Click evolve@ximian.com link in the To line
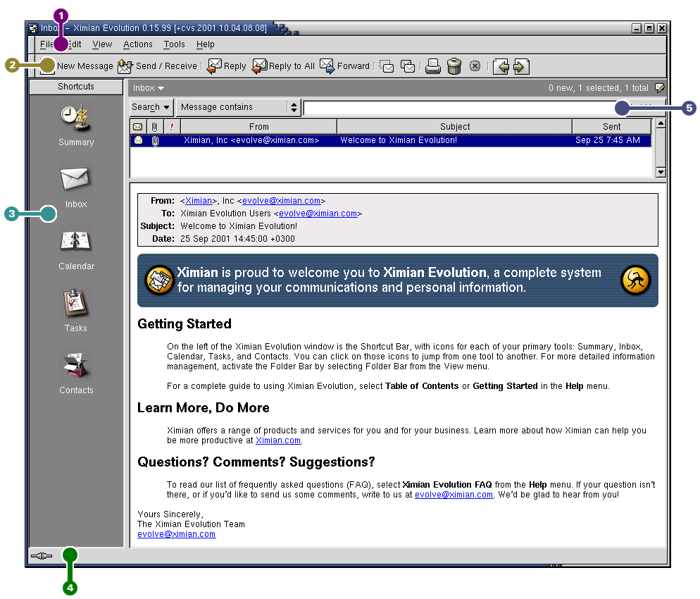 [318, 214]
